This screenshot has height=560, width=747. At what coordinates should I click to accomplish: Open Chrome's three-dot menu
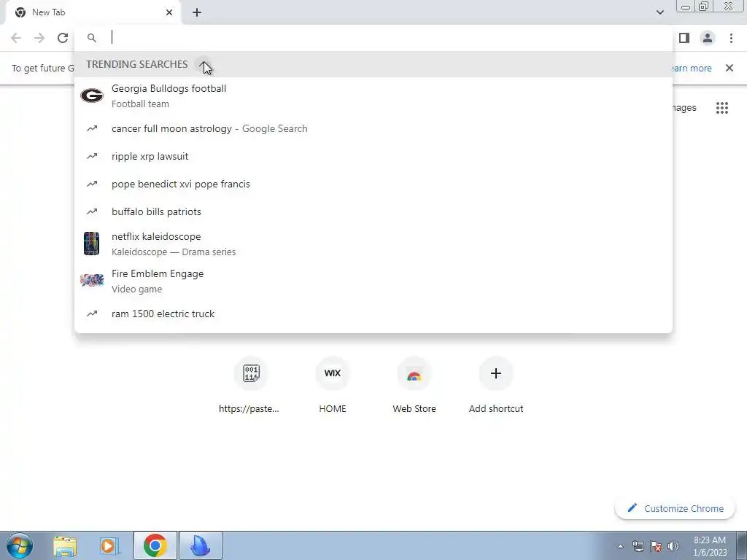click(x=731, y=38)
